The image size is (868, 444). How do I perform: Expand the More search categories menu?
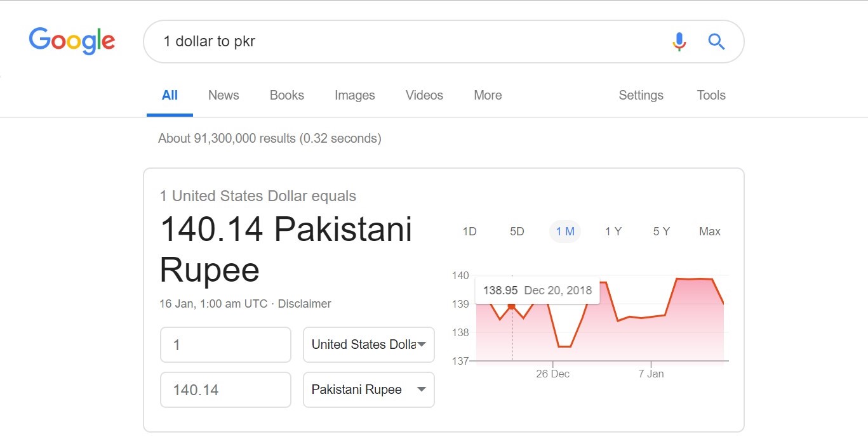[x=488, y=95]
